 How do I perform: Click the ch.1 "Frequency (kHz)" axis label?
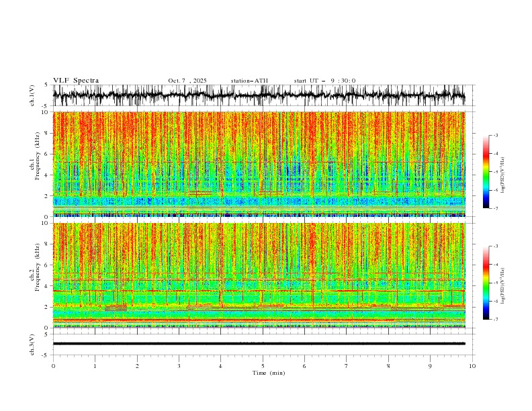coord(38,155)
